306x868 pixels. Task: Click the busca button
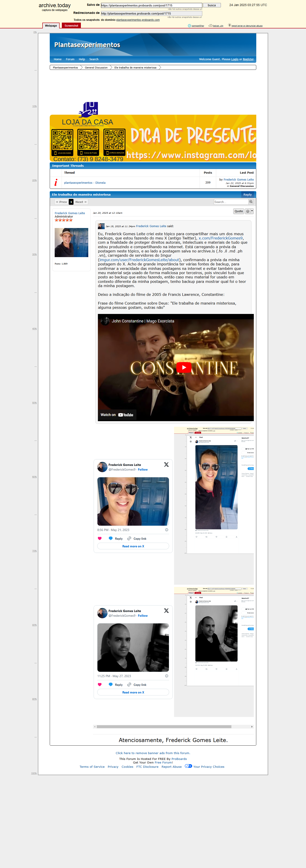pos(212,5)
